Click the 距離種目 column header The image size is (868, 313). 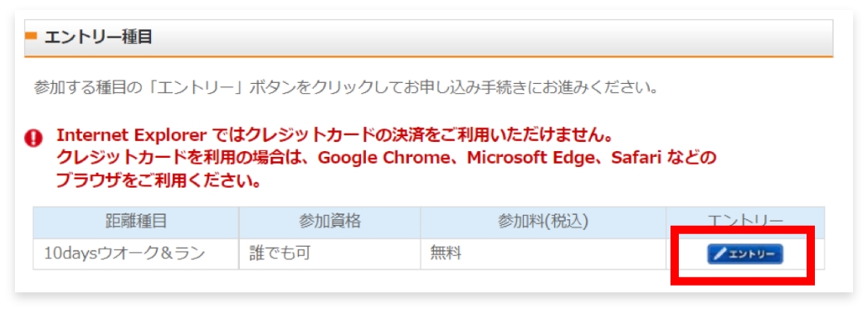point(135,222)
